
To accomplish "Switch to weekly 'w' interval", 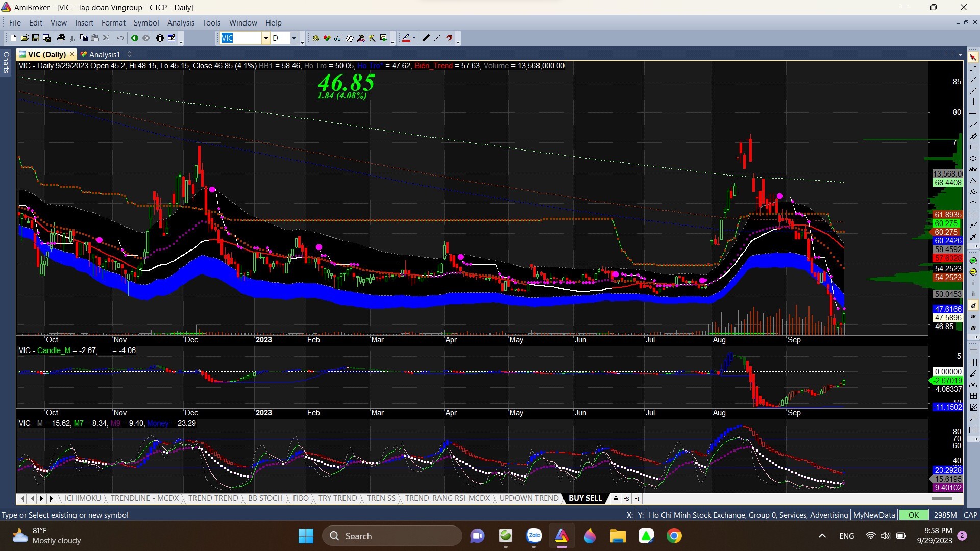I will 973,316.
